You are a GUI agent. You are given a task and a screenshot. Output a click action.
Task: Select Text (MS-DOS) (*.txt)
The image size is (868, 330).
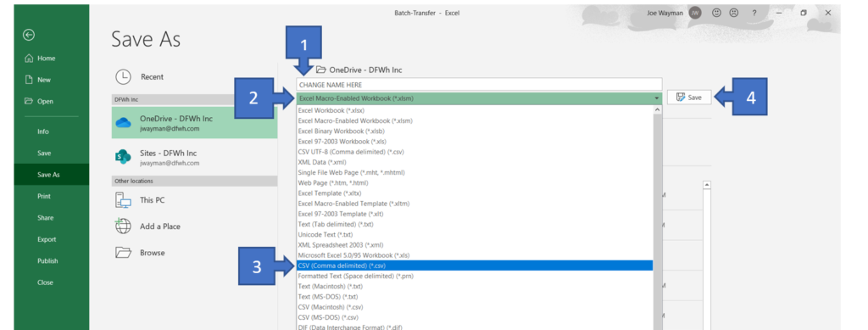coord(475,297)
